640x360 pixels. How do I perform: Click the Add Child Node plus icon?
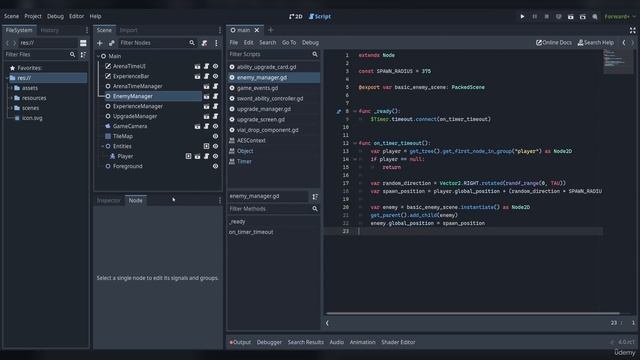click(100, 43)
